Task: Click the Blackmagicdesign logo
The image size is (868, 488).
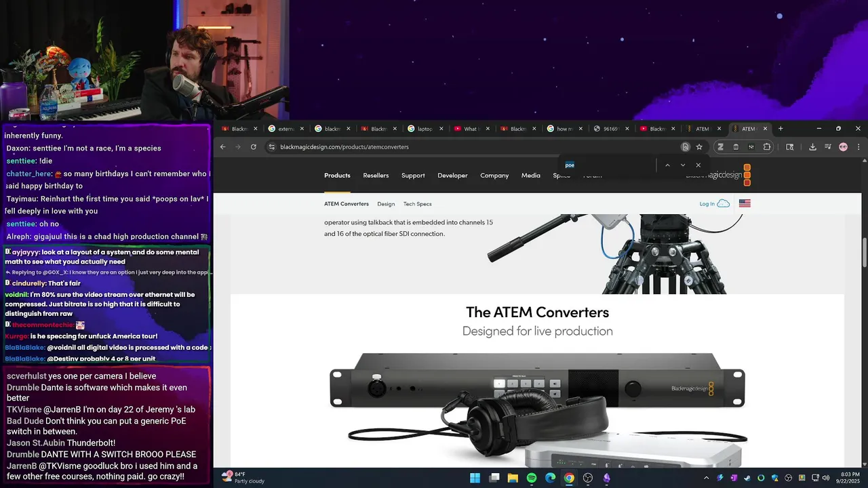Action: pyautogui.click(x=718, y=175)
